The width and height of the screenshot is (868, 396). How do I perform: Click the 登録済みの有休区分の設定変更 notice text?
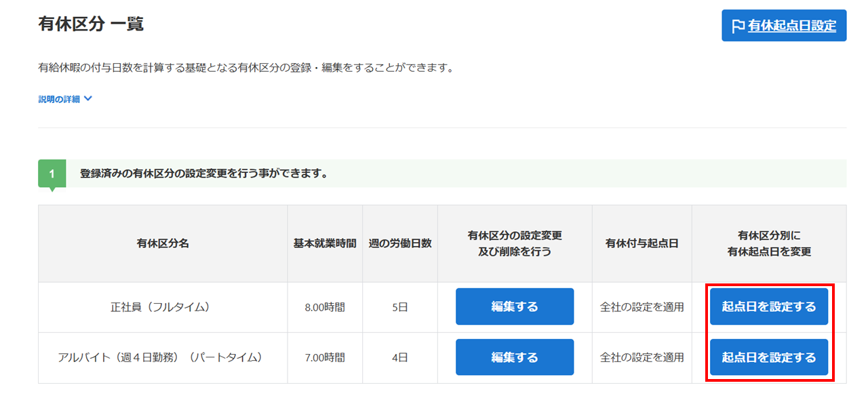(204, 174)
